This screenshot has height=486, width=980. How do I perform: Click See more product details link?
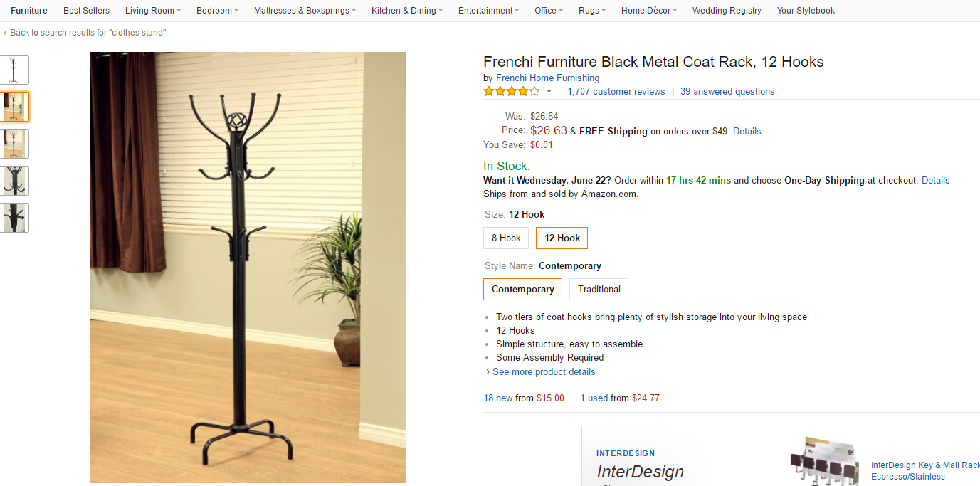pyautogui.click(x=544, y=371)
